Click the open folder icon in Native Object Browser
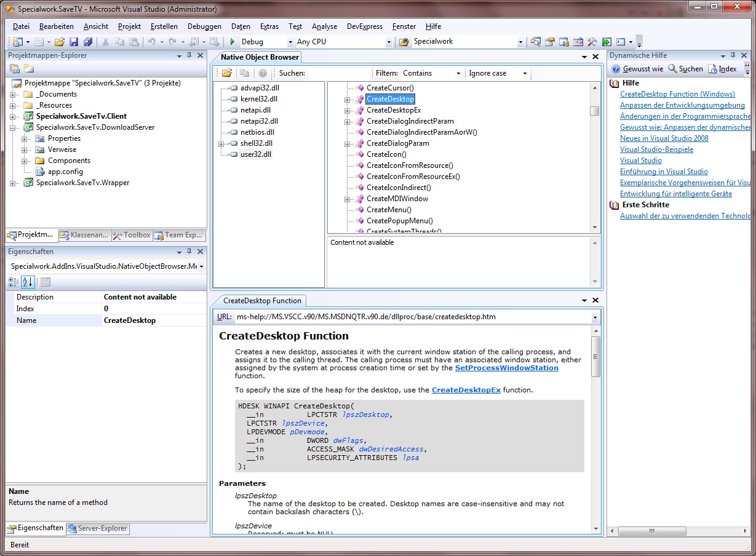 click(x=227, y=73)
